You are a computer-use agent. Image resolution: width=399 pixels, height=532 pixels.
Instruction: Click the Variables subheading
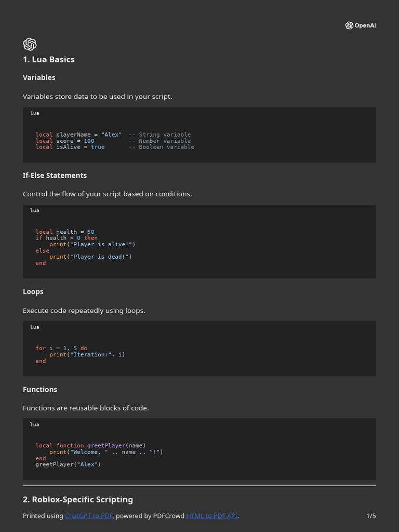pyautogui.click(x=39, y=77)
